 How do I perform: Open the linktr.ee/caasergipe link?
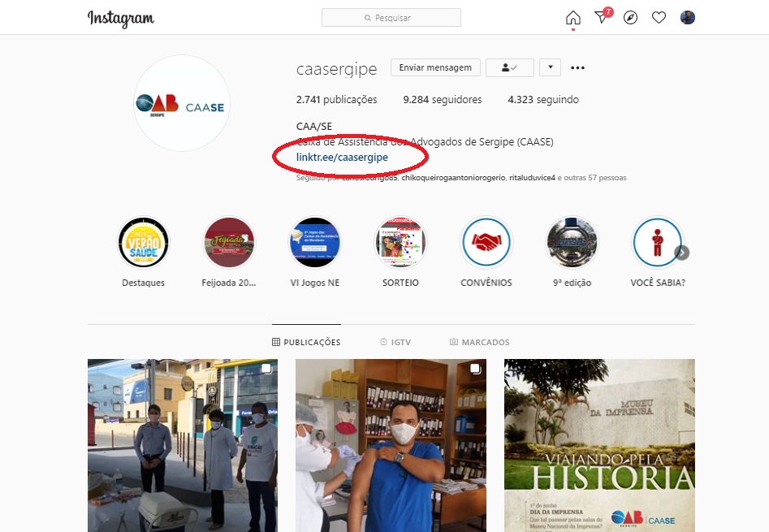click(342, 158)
